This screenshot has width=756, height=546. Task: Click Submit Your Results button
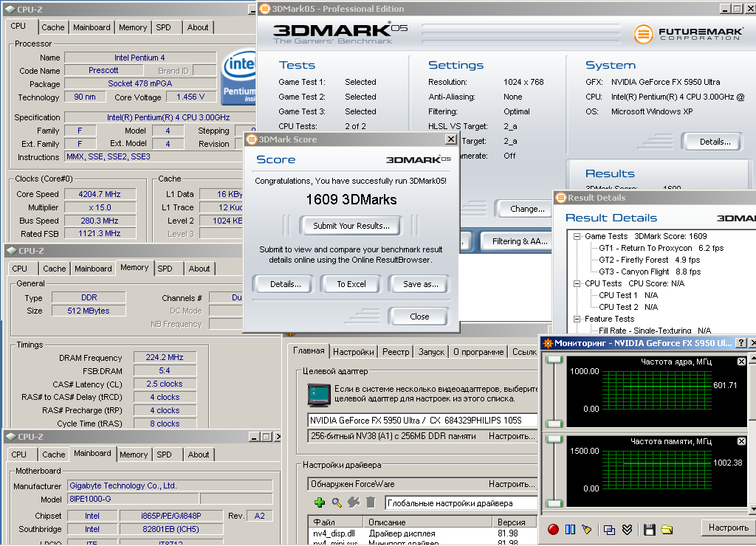[x=351, y=226]
